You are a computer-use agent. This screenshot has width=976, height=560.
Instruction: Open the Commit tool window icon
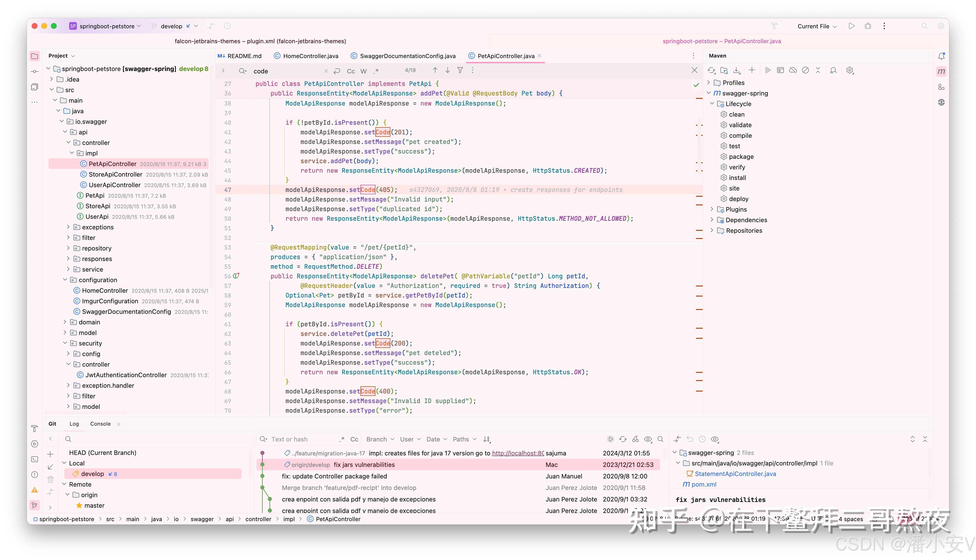[x=35, y=71]
